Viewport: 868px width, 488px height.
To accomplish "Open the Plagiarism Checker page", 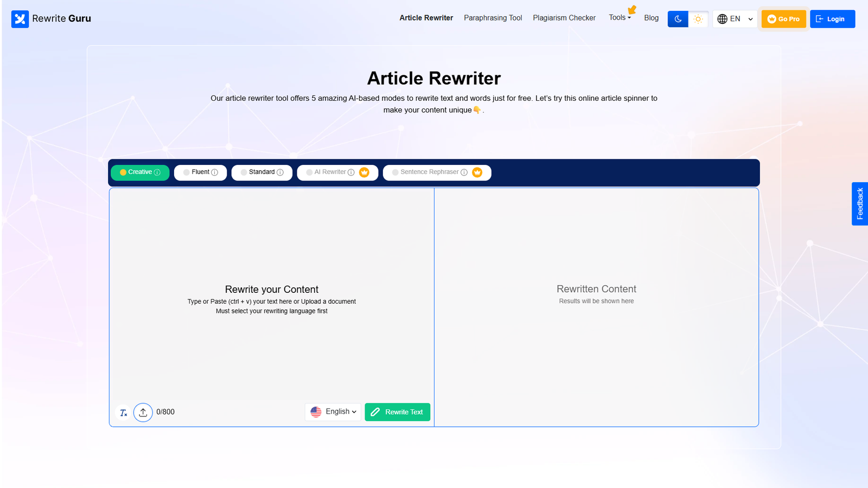I will click(564, 18).
